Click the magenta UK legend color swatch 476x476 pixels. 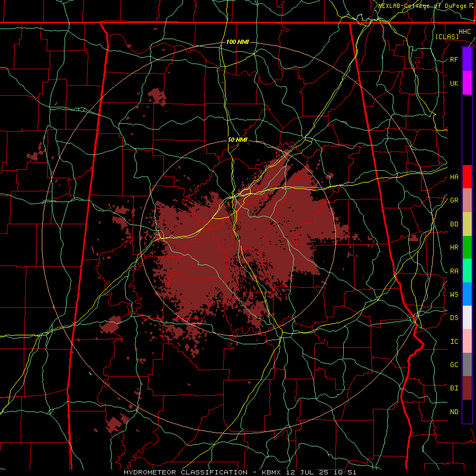(467, 83)
